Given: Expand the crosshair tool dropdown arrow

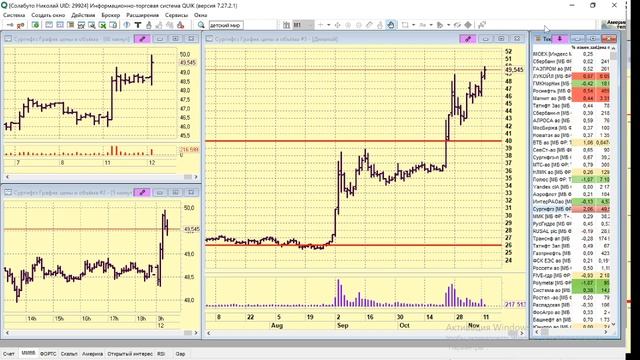Looking at the screenshot, I should coord(329,25).
